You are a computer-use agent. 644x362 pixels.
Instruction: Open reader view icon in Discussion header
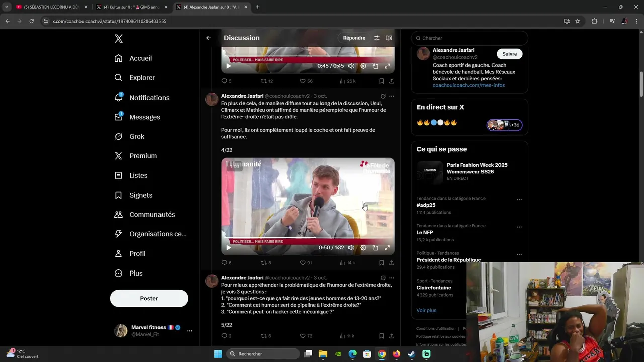pyautogui.click(x=389, y=38)
